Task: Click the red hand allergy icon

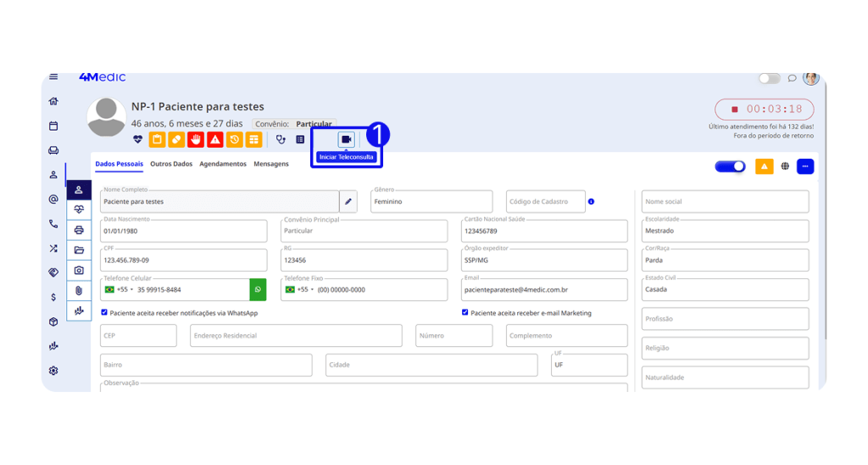Action: click(x=196, y=140)
